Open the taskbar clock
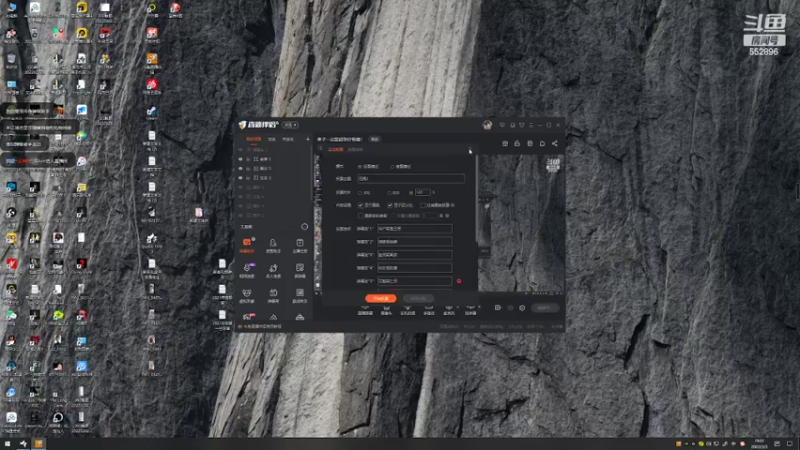The height and width of the screenshot is (450, 800). click(759, 443)
